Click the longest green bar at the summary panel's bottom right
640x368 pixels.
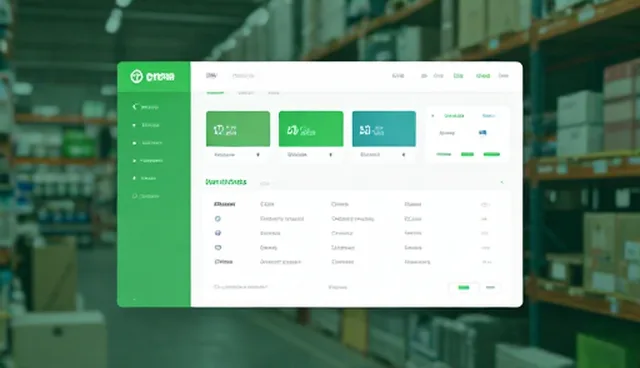pyautogui.click(x=491, y=154)
